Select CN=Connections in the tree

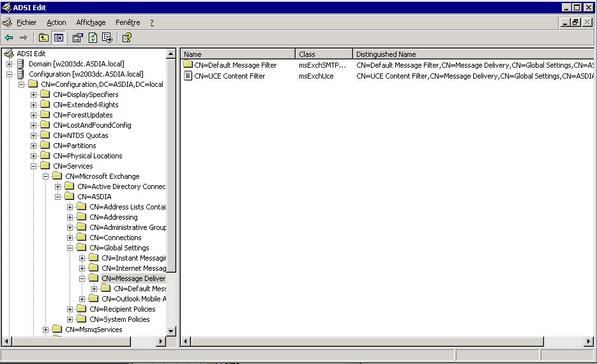116,238
